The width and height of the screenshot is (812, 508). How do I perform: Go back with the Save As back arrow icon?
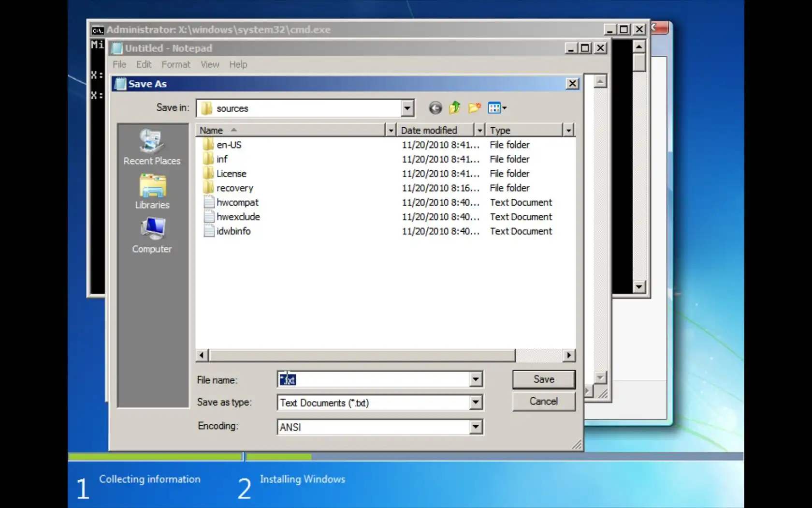coord(435,108)
